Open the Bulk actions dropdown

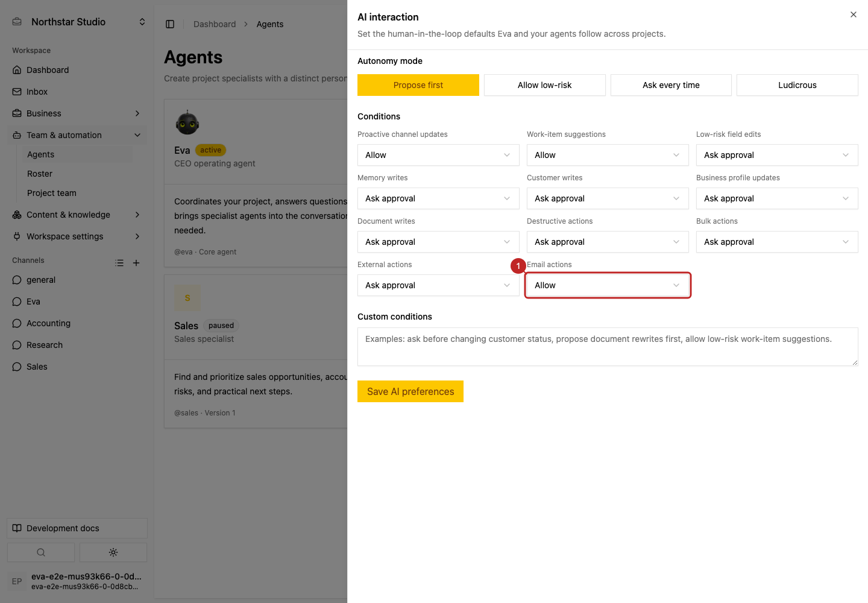[x=777, y=242]
